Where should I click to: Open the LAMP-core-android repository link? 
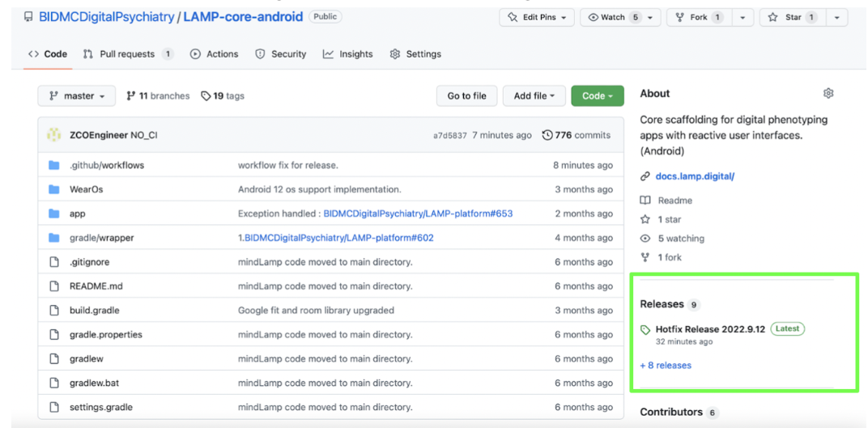point(243,17)
